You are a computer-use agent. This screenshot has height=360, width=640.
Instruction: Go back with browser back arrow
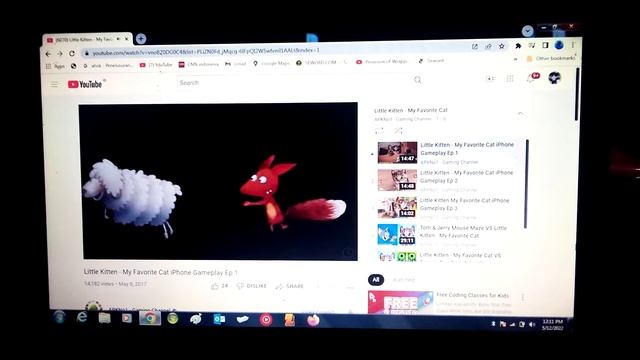48,53
